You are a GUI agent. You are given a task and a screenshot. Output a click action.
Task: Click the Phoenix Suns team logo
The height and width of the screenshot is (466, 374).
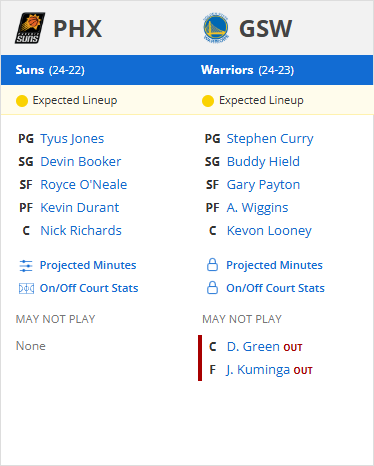[30, 28]
